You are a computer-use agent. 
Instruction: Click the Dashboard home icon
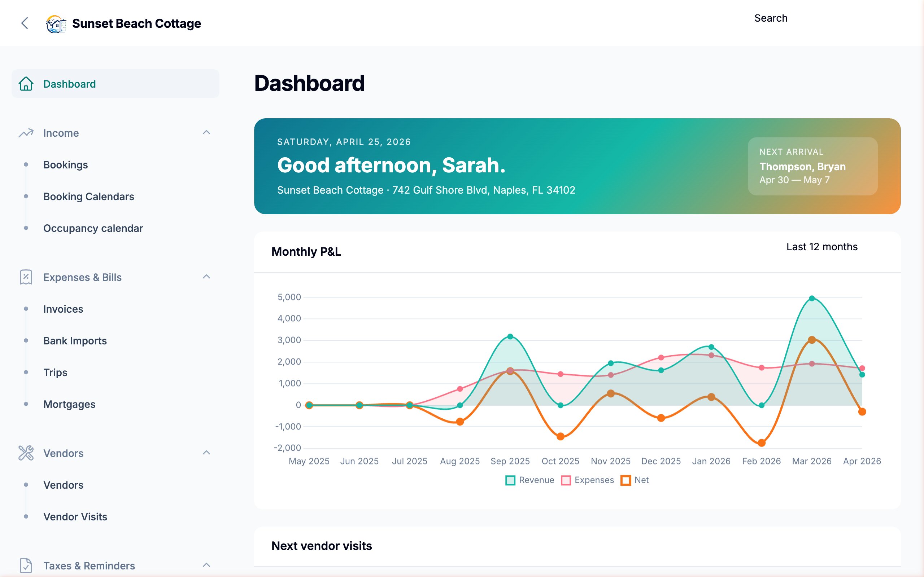tap(26, 84)
